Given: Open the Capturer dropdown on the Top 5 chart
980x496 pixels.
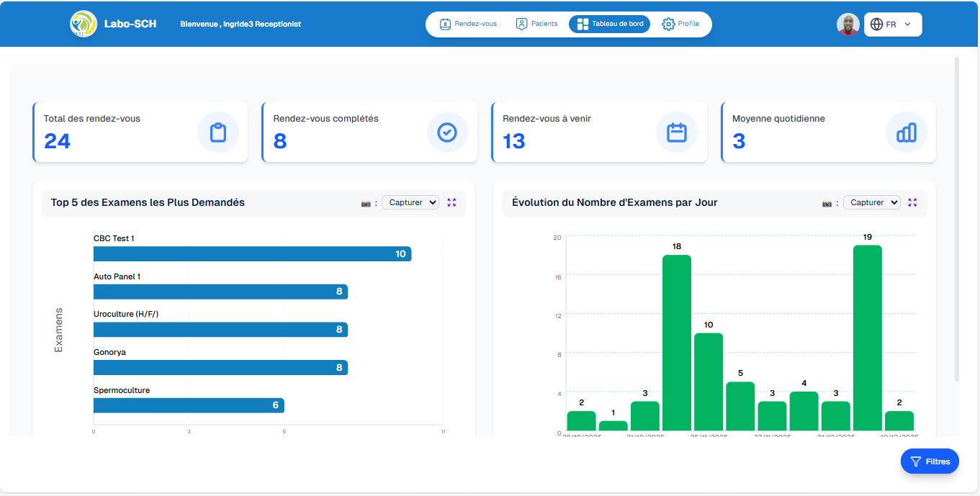Looking at the screenshot, I should (410, 202).
